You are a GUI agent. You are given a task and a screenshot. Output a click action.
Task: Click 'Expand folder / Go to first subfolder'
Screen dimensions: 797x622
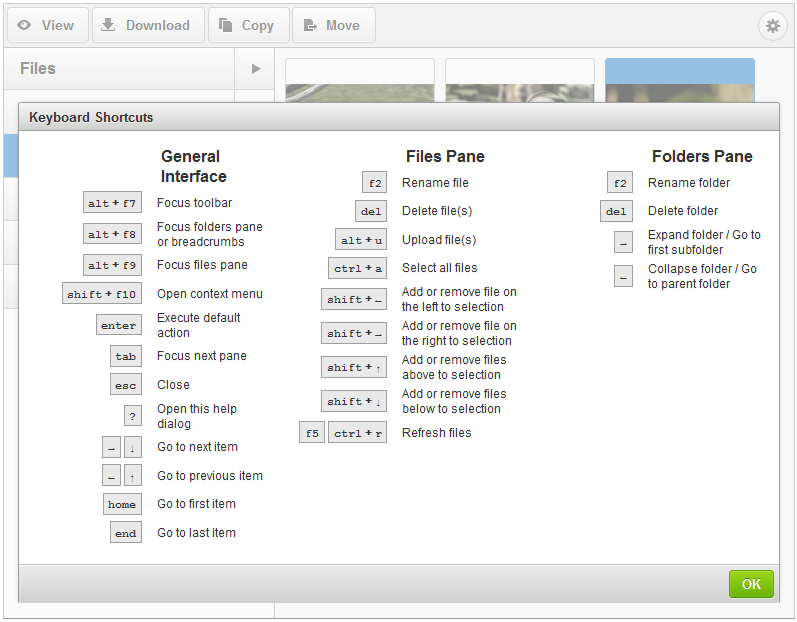704,242
